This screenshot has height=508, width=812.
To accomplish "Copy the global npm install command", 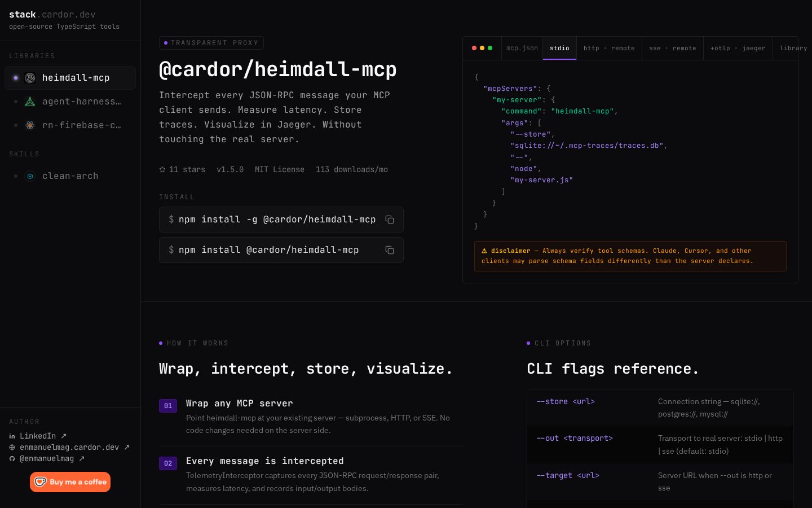I will coord(390,220).
